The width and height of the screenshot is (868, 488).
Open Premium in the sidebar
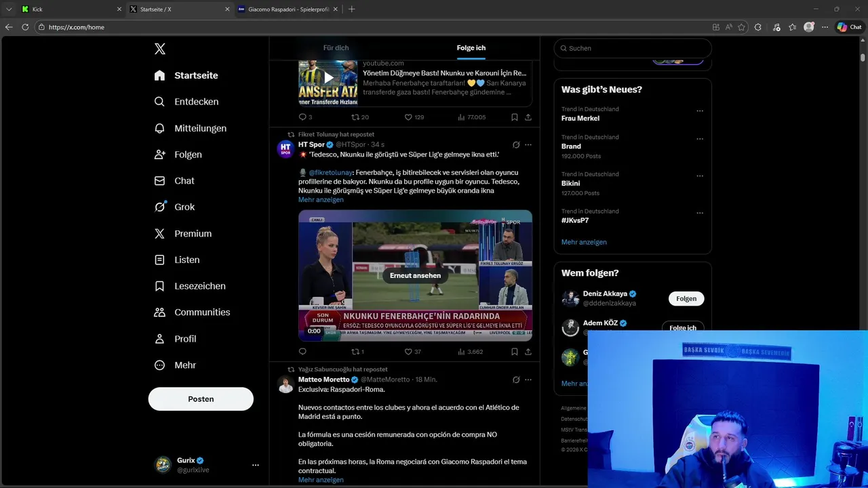pos(182,233)
